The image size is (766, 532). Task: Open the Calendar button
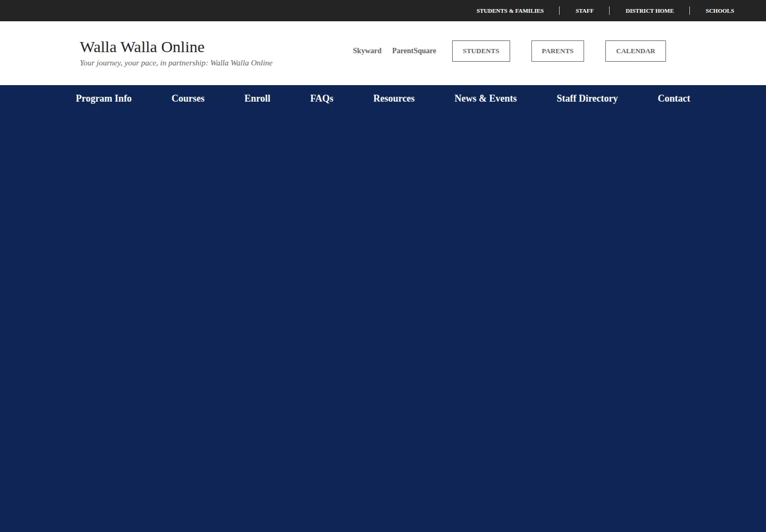pyautogui.click(x=636, y=51)
